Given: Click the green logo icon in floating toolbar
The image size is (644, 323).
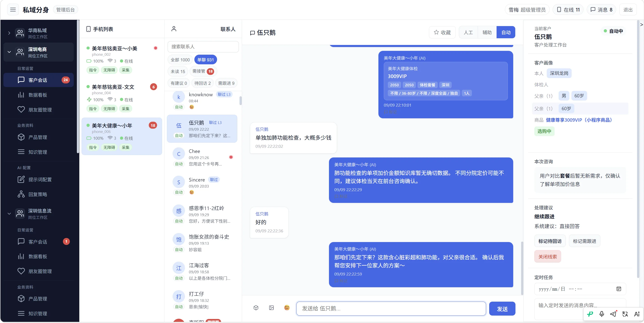Looking at the screenshot, I should 590,314.
